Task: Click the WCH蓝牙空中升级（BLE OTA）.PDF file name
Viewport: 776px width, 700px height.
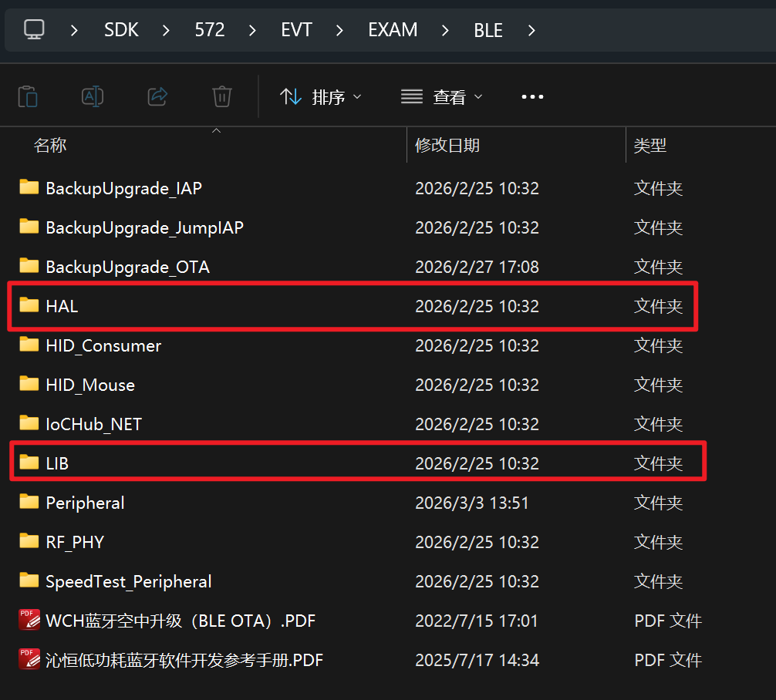Action: pos(181,621)
